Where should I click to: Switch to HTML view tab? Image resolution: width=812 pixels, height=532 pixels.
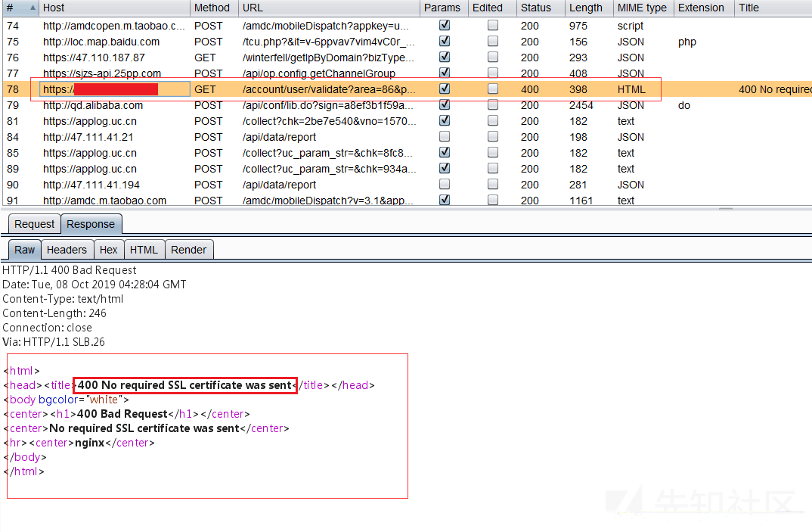click(x=144, y=250)
